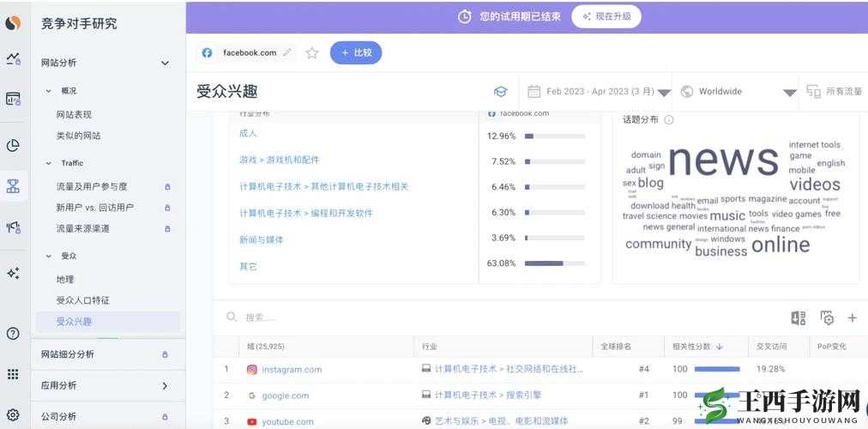Sort by 相关性分数 column
The height and width of the screenshot is (429, 868).
(x=697, y=347)
